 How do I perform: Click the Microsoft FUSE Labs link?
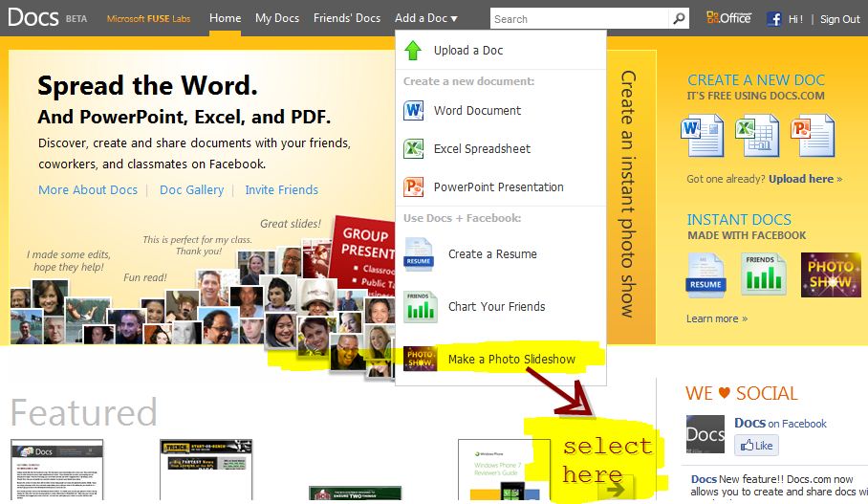coord(148,19)
